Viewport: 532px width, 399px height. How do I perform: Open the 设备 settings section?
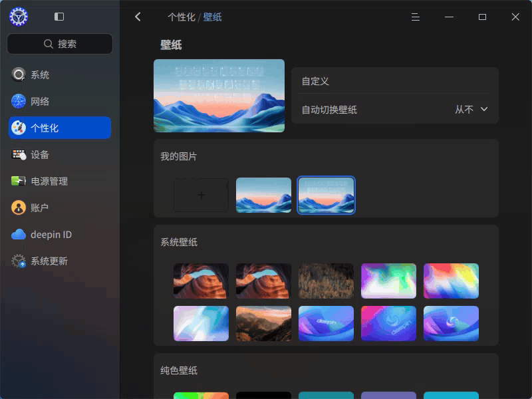pos(60,154)
